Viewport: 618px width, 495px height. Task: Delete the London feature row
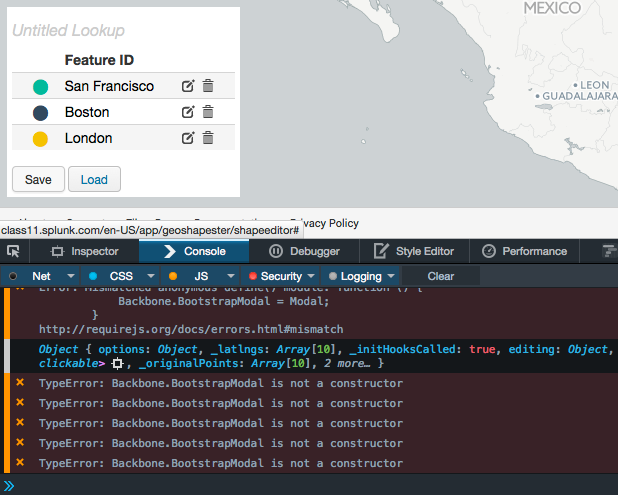pyautogui.click(x=208, y=139)
